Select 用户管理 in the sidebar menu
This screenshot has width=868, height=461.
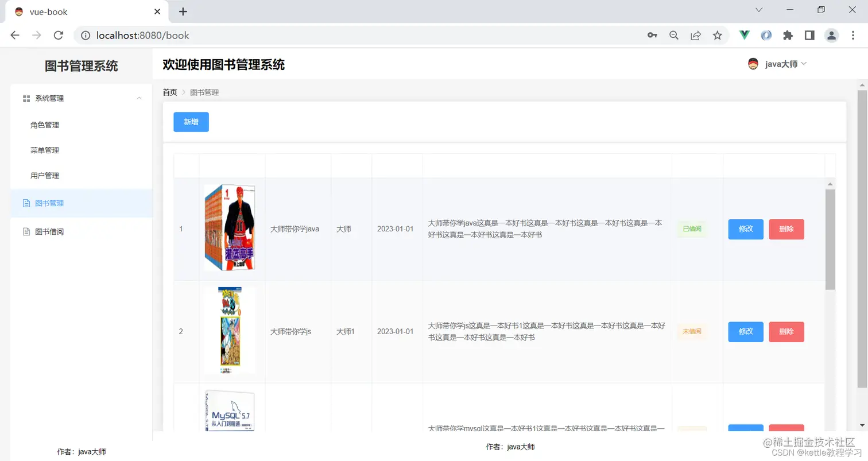pos(44,175)
